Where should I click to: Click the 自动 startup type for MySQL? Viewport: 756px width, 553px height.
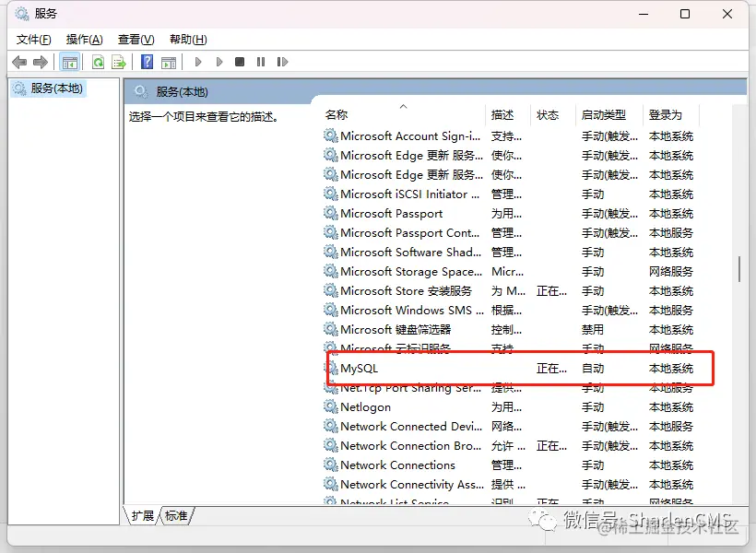coord(593,369)
